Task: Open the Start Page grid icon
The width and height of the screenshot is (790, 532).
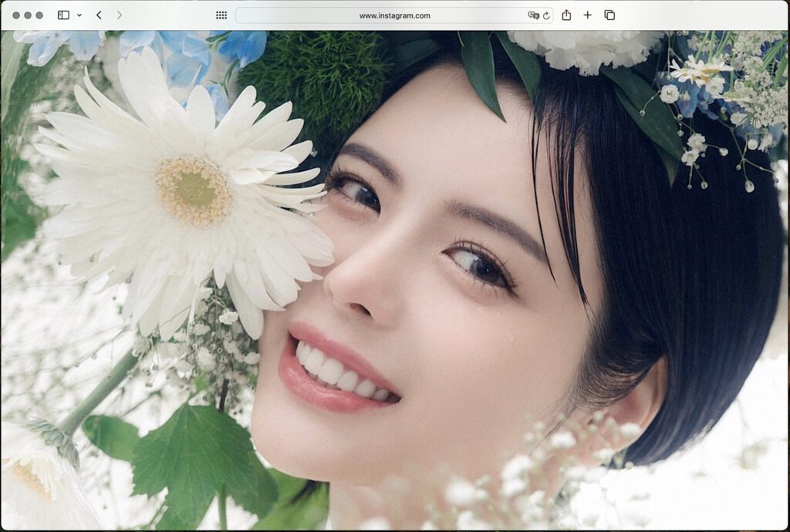Action: 221,15
